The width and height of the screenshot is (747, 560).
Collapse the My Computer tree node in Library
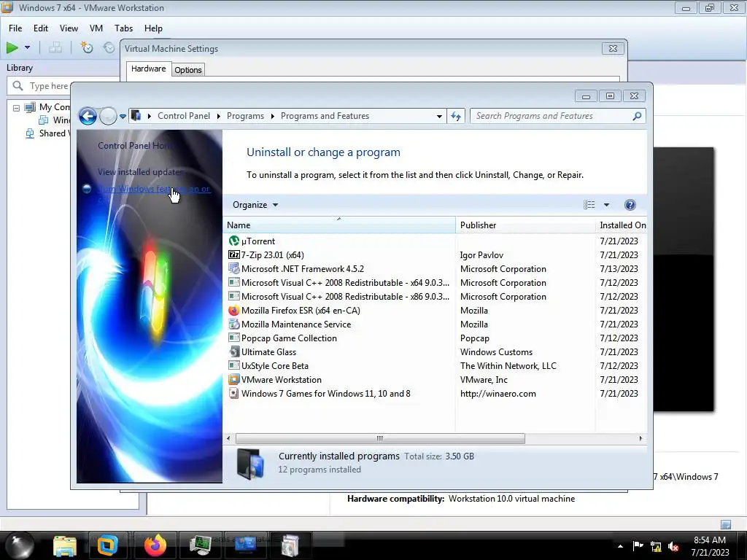click(x=16, y=108)
